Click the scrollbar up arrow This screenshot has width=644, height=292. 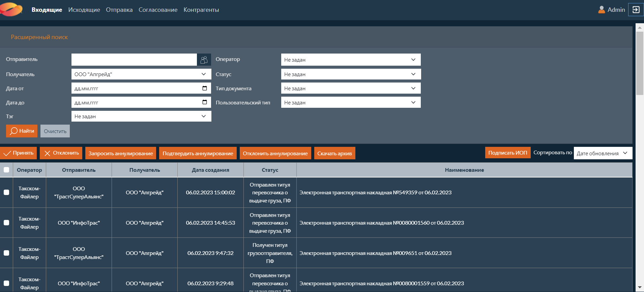[640, 28]
